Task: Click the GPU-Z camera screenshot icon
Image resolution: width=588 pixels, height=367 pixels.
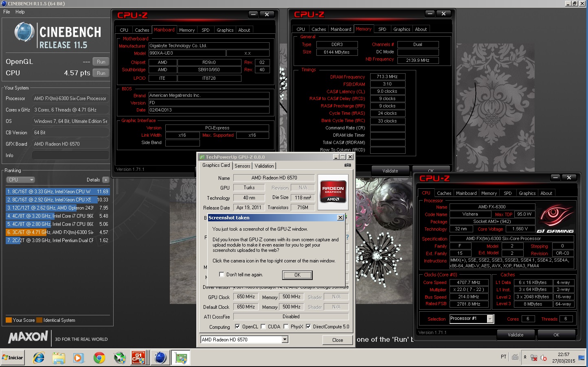Action: (347, 165)
